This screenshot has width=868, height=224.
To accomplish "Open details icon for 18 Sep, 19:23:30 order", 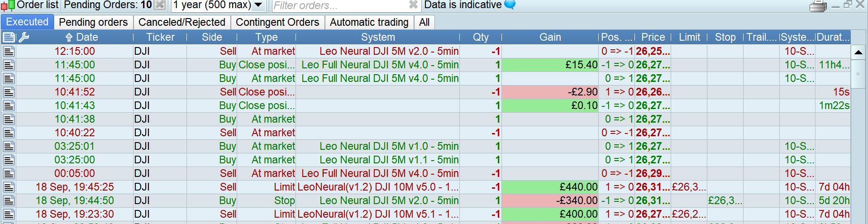I will click(x=9, y=214).
